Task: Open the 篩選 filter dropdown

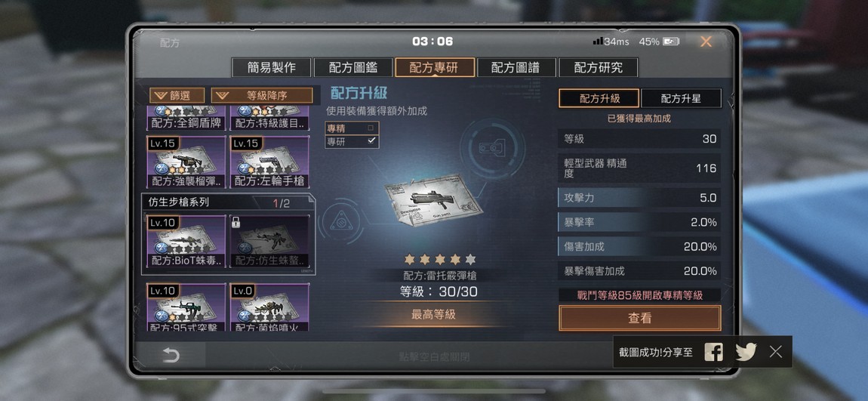Action: point(177,95)
